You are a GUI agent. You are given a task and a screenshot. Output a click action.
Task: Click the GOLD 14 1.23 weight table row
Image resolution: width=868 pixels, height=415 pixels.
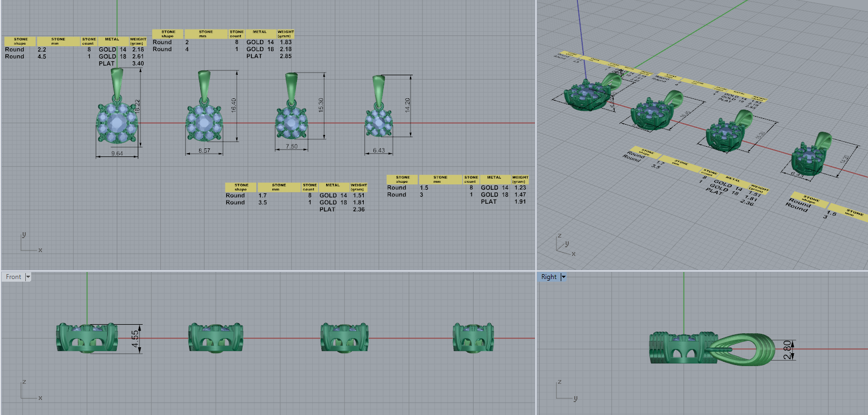[x=503, y=188]
